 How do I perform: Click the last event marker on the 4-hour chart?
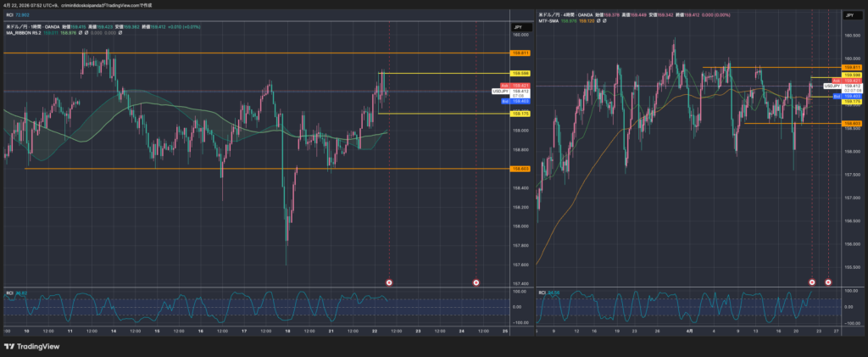click(x=828, y=282)
